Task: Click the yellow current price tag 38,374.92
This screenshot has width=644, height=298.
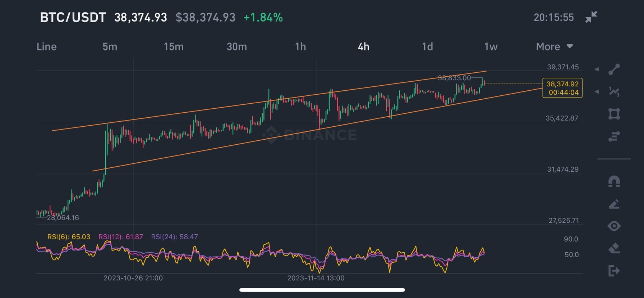Action: coord(562,88)
